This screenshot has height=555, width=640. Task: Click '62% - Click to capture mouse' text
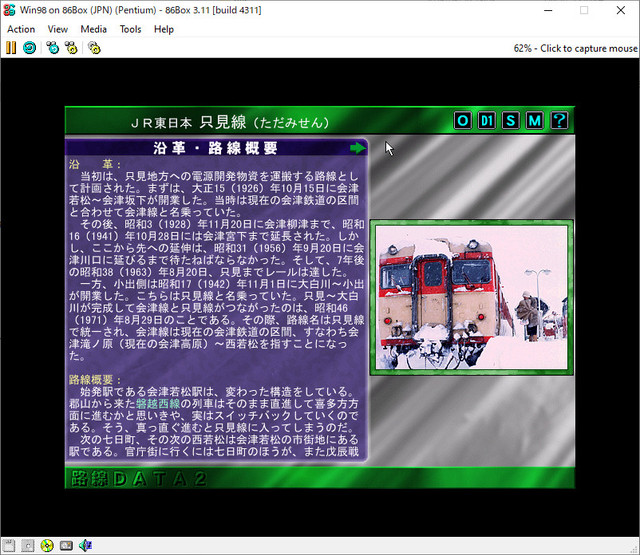[575, 48]
